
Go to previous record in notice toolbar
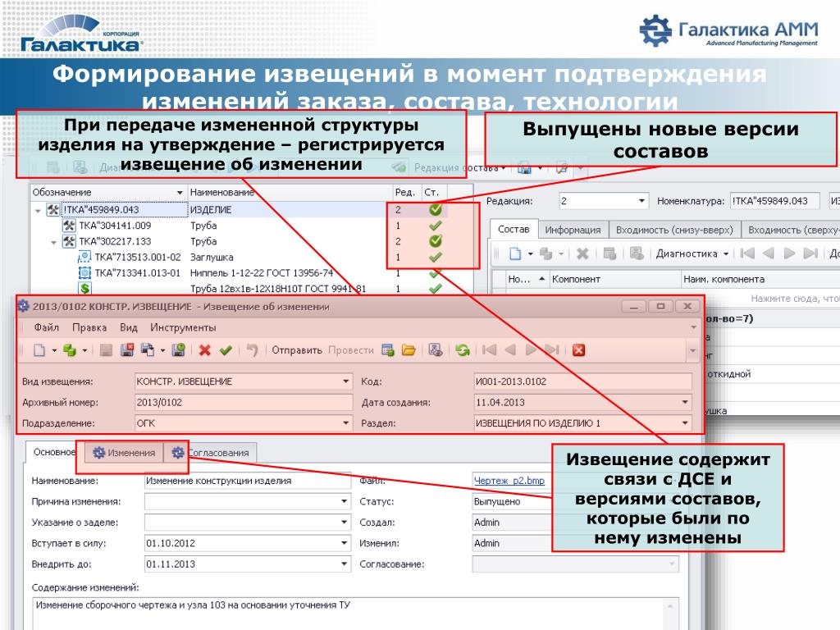(510, 350)
